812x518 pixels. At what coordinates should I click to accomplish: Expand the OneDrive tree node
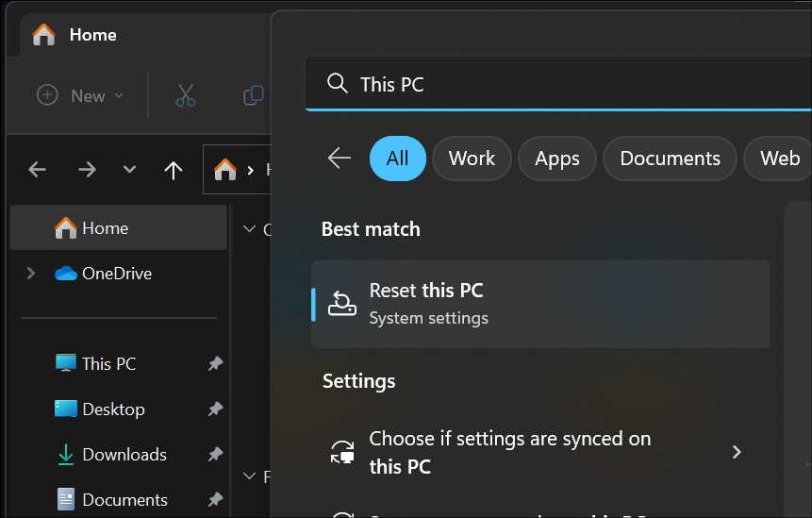(x=31, y=273)
